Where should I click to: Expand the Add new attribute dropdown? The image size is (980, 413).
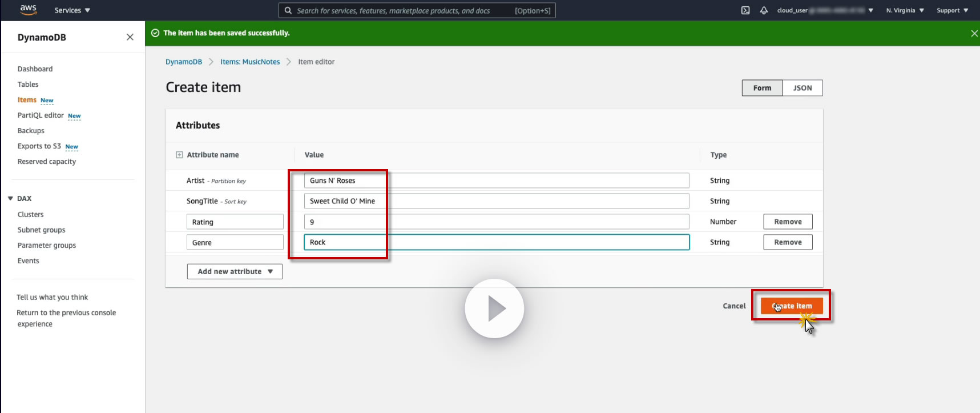(235, 271)
